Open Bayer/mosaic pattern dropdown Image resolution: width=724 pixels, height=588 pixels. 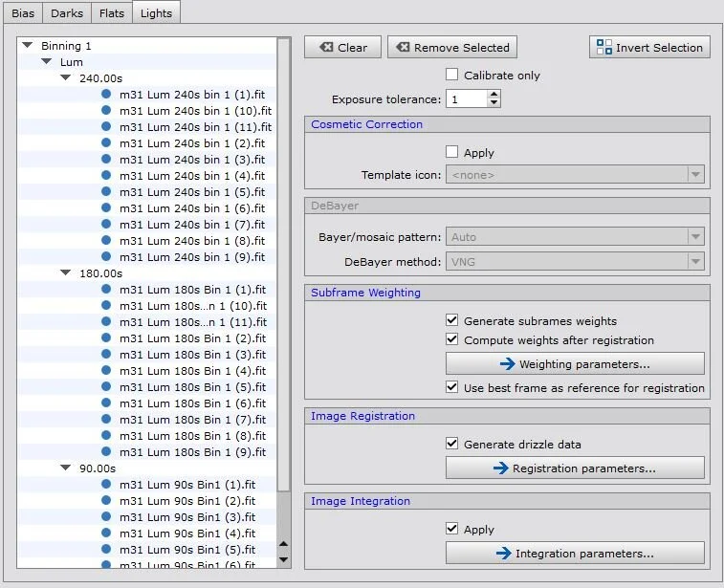tap(575, 237)
